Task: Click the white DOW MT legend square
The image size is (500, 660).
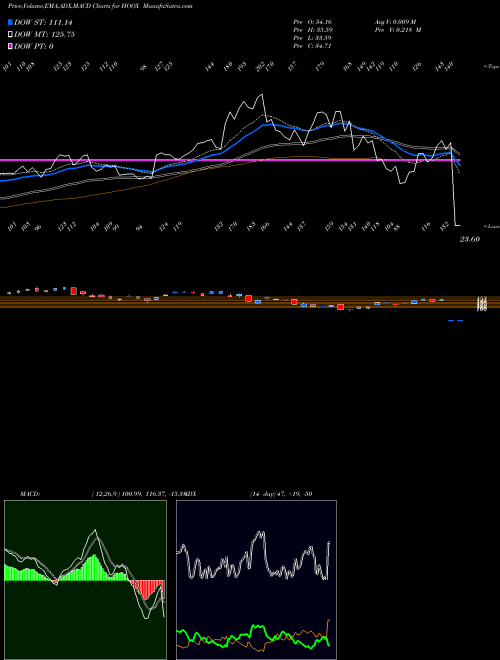Action: click(10, 35)
